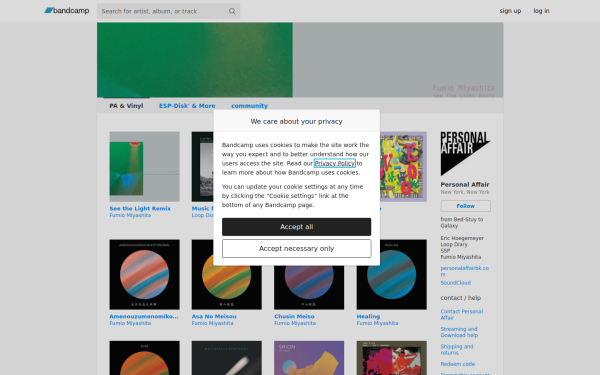Open the log in link
Viewport: 600px width, 375px height.
(x=541, y=11)
